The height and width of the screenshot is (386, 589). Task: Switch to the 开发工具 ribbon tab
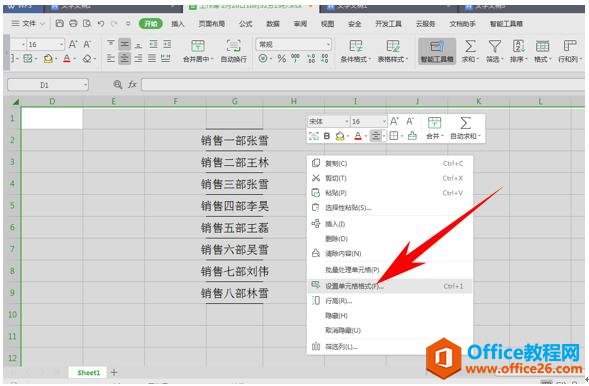click(388, 24)
